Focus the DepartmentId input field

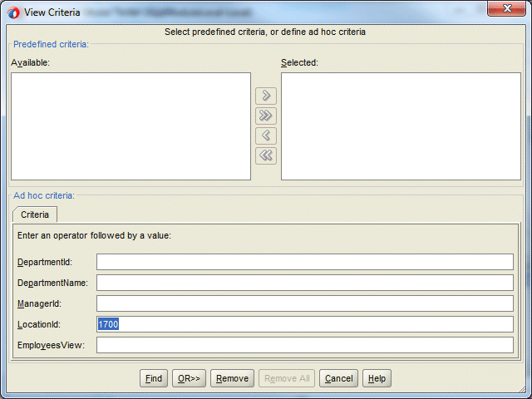pos(305,262)
